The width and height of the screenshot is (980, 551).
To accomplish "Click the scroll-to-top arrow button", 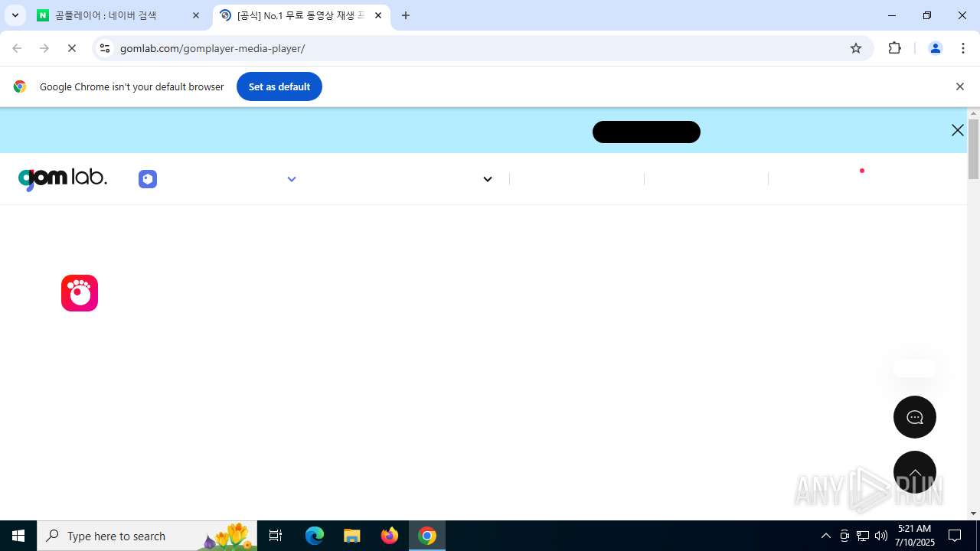I will 915,472.
